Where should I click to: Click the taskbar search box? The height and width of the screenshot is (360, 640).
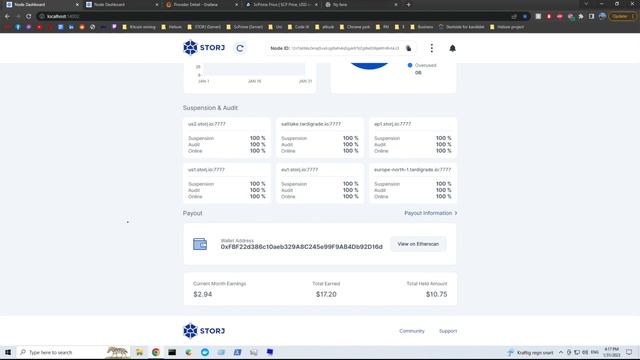tap(73, 352)
